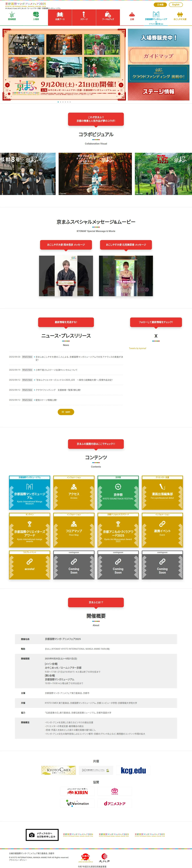Open news 小林千晃さんステージ出演キャンセル
The image size is (192, 868).
pos(57,370)
